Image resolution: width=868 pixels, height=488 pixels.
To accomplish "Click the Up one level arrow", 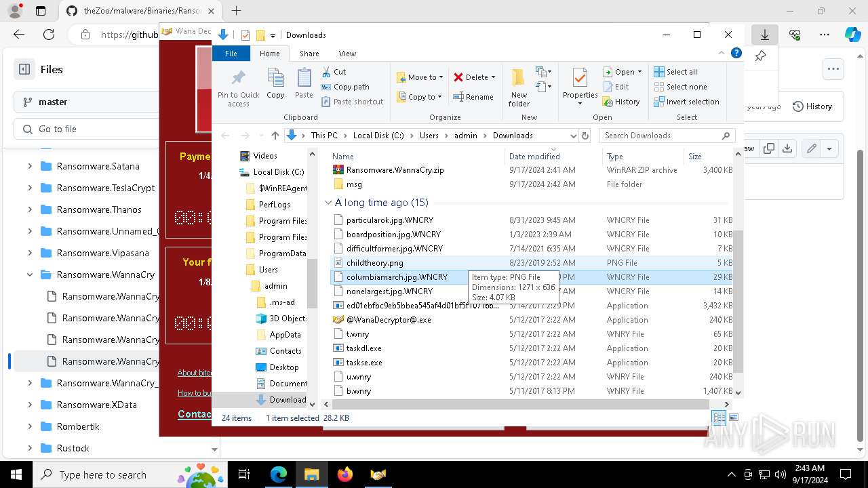I will [275, 136].
